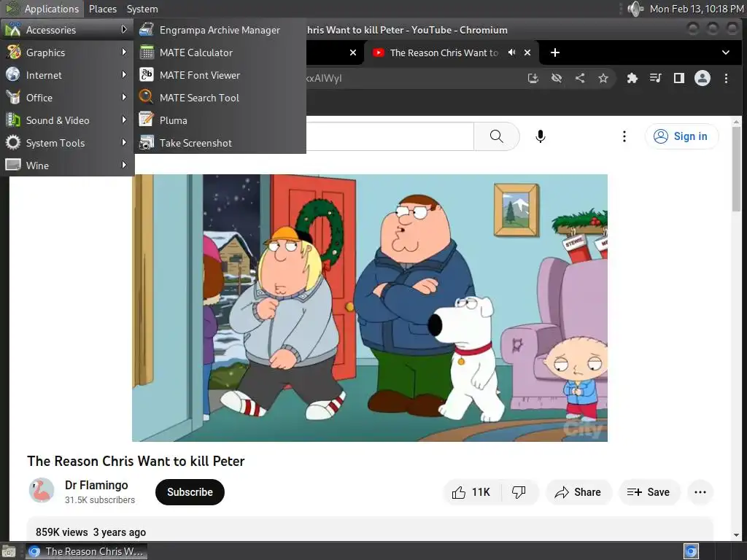Open Chromium three-dot menu
This screenshot has width=747, height=560.
coord(726,78)
